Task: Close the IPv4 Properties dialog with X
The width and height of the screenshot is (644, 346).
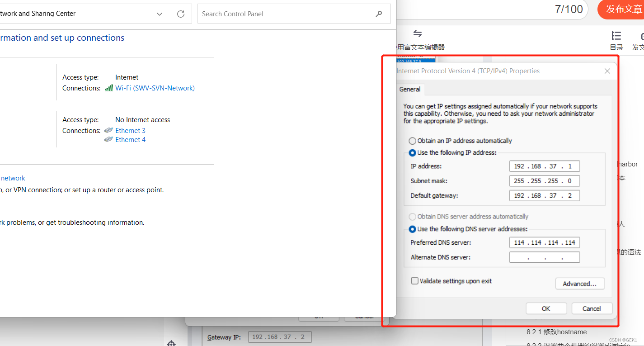Action: click(x=607, y=71)
